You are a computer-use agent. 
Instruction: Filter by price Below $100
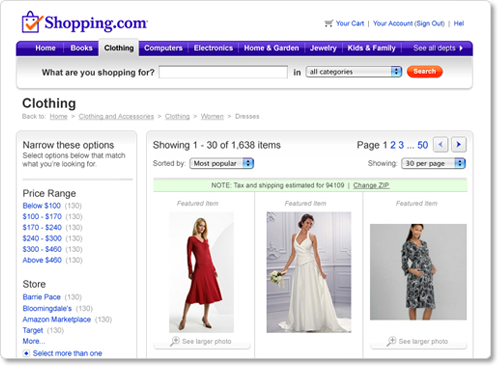click(x=42, y=206)
